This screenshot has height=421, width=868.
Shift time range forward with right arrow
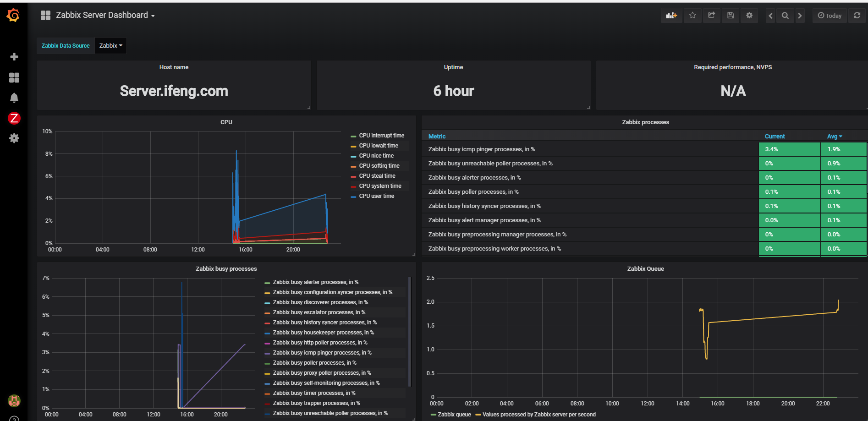[800, 16]
